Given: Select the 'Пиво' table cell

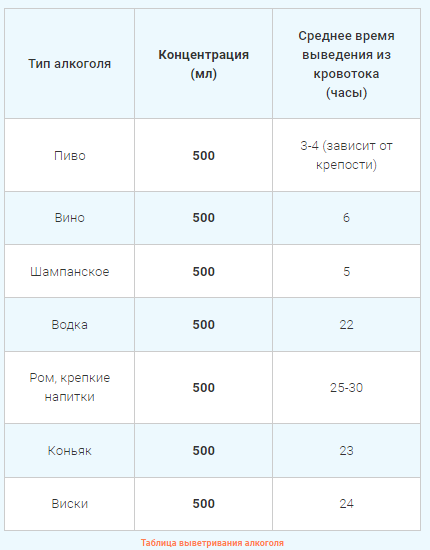Looking at the screenshot, I should coord(69,155).
